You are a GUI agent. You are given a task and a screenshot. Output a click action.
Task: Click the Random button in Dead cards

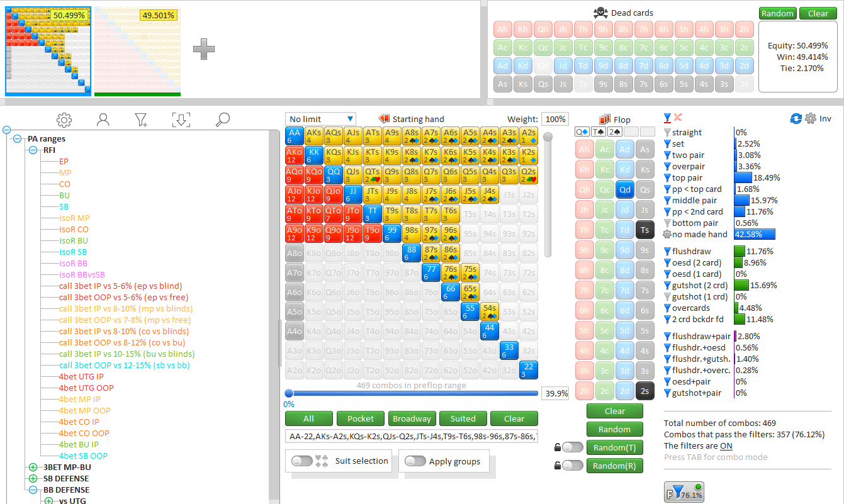[777, 13]
